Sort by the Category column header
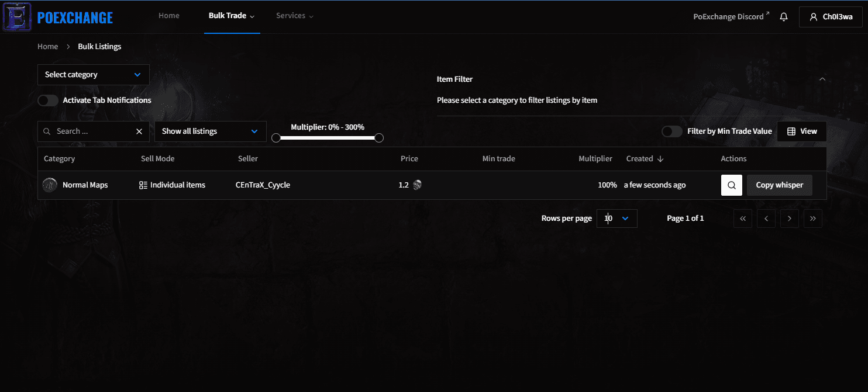 coord(60,159)
